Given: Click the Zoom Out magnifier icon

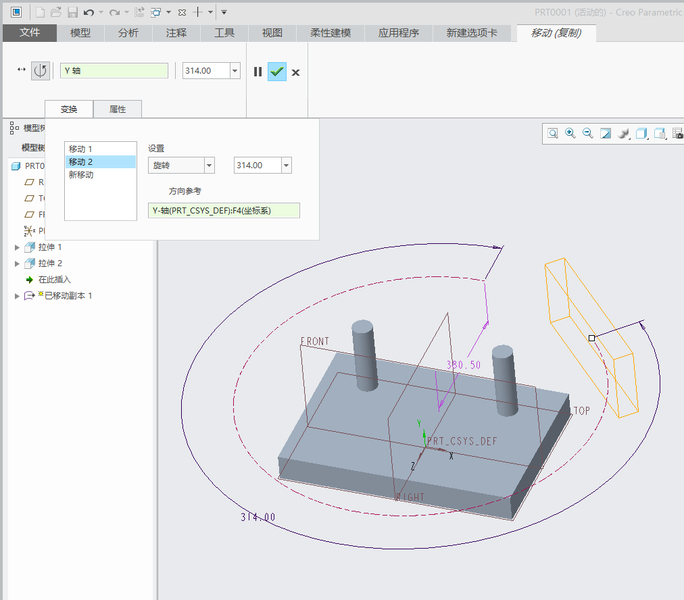Looking at the screenshot, I should click(588, 133).
